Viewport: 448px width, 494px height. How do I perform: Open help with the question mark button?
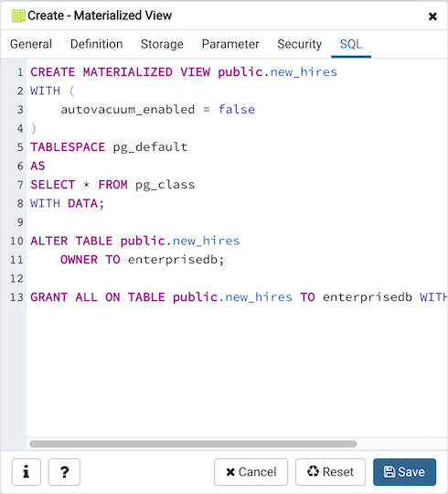point(64,472)
